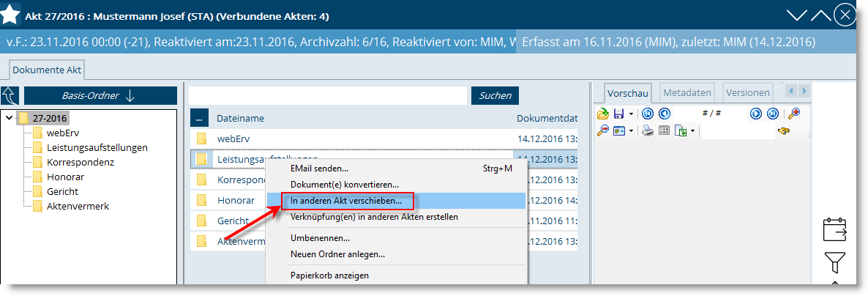Select Honorar folder in the tree
868x296 pixels.
click(x=65, y=177)
